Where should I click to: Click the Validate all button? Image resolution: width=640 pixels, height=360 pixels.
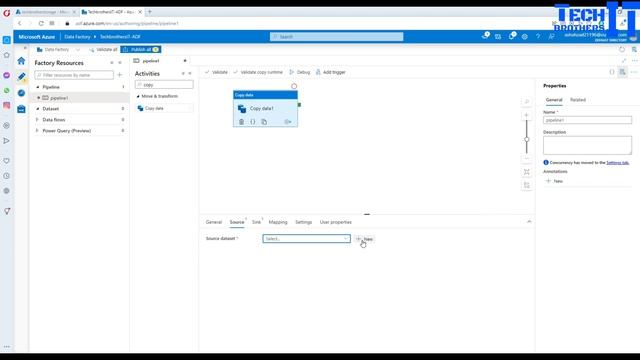[x=104, y=49]
